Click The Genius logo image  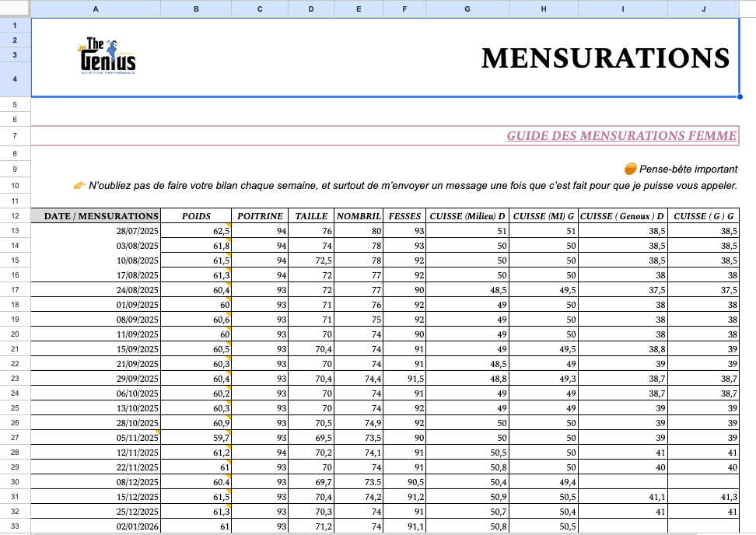tap(106, 56)
